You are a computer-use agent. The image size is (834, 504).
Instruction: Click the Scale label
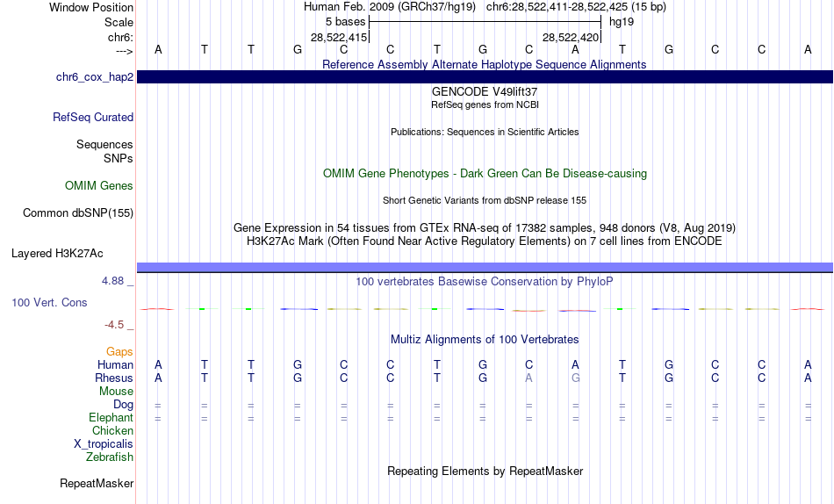coord(119,22)
